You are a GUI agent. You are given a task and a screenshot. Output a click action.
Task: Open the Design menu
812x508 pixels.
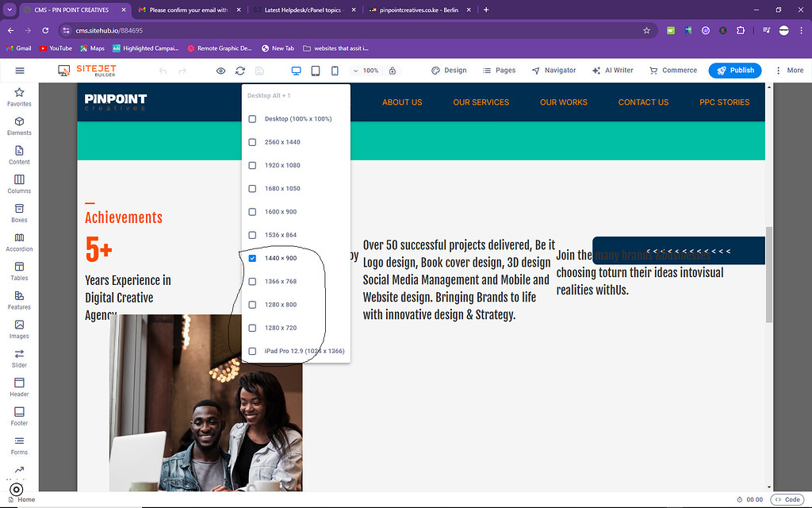[449, 70]
